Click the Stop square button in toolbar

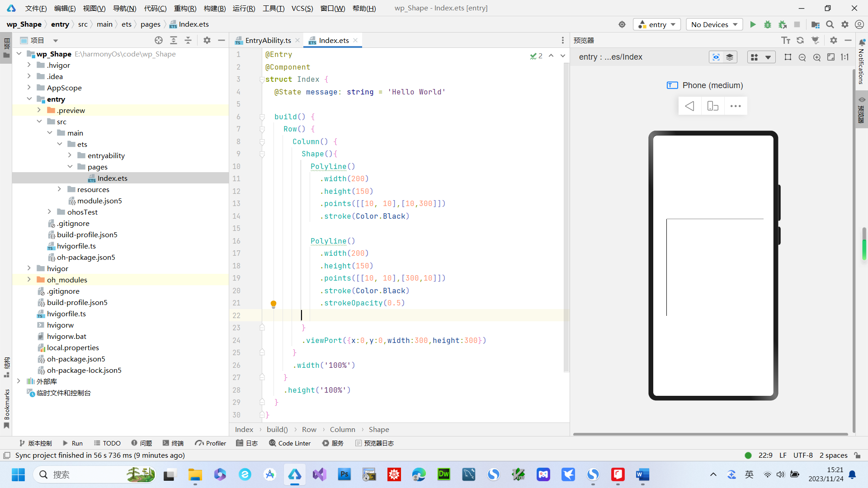tap(797, 24)
